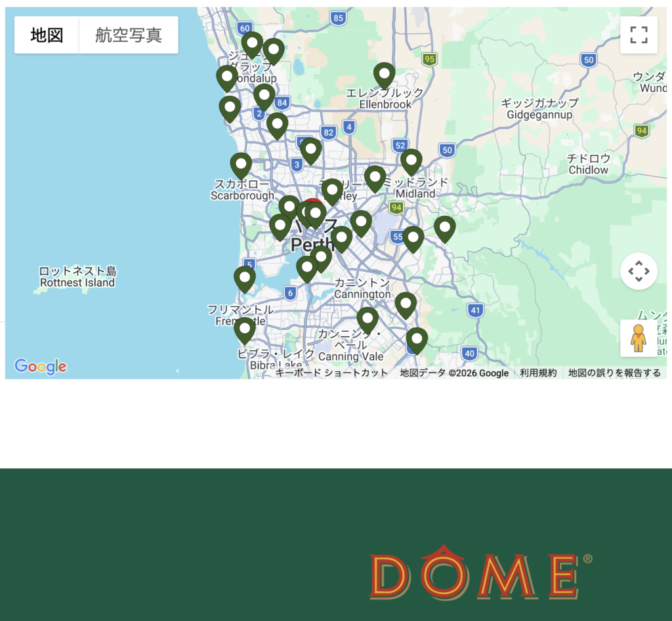The image size is (672, 621).
Task: Click the easternmost green pin on map
Action: point(445,228)
